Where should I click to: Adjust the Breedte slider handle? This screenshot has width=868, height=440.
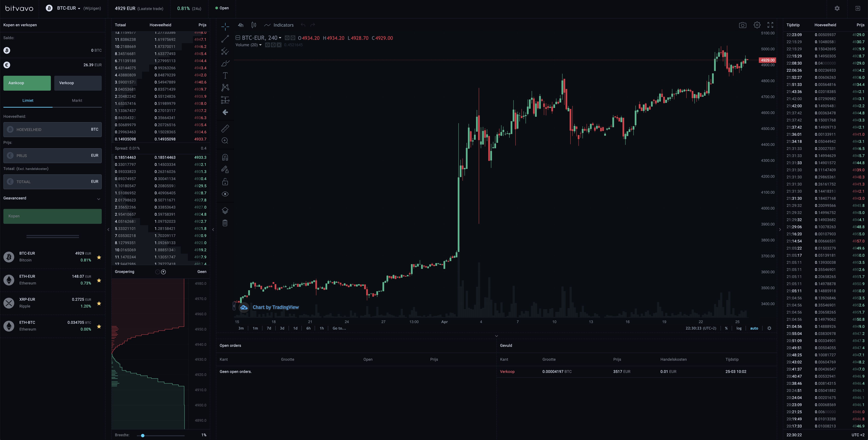point(143,436)
